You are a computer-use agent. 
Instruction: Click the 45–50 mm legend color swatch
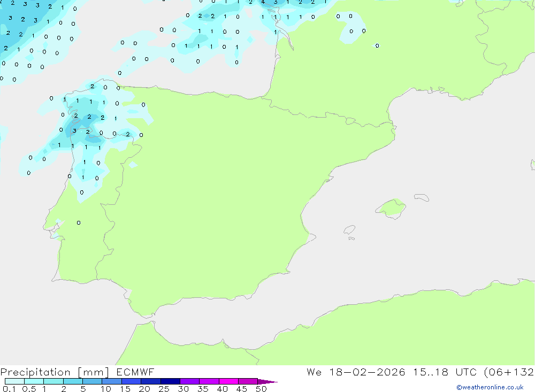pos(248,381)
